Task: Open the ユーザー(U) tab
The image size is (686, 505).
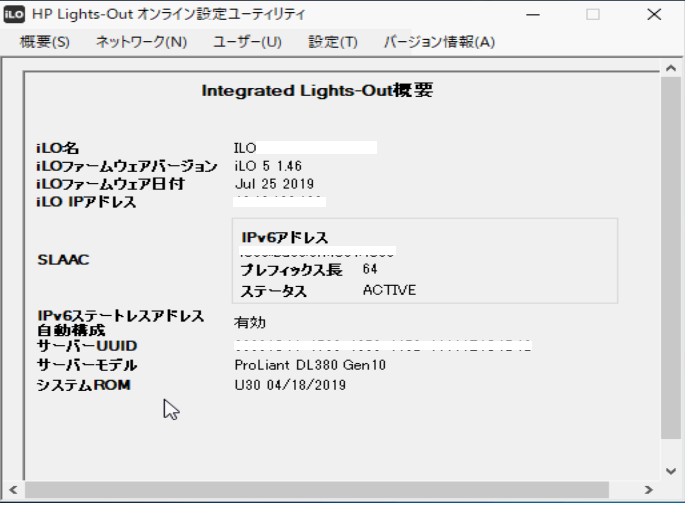Action: click(x=247, y=42)
